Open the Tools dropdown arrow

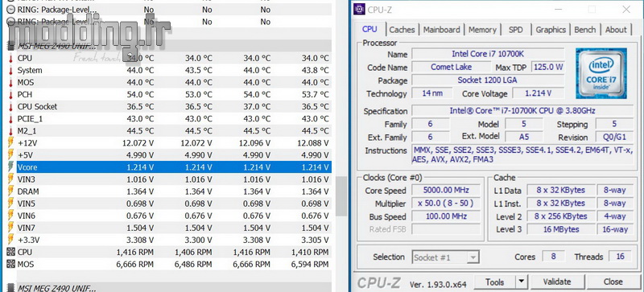point(521,282)
